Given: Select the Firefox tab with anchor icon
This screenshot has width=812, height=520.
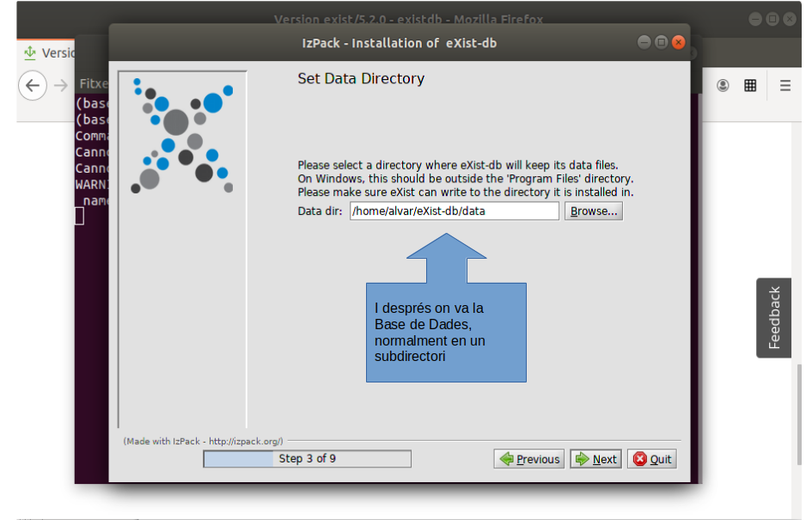Looking at the screenshot, I should pos(47,52).
